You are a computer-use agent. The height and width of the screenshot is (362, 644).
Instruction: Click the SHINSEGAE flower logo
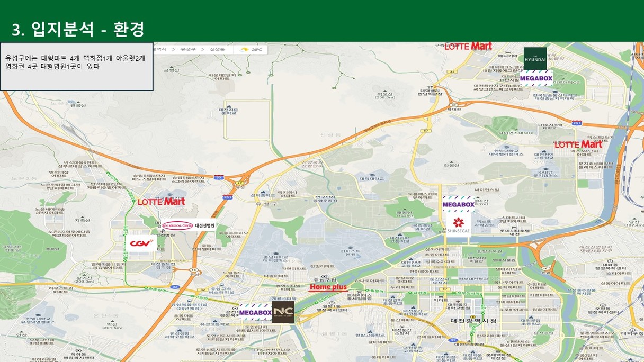pyautogui.click(x=459, y=224)
